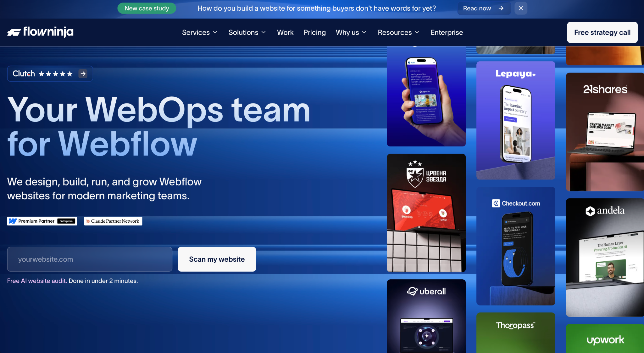Open the Pricing page
The height and width of the screenshot is (353, 644).
315,32
